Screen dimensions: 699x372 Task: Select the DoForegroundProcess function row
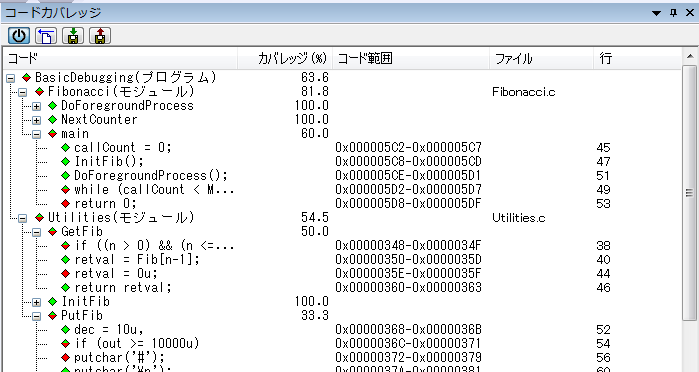click(x=342, y=106)
